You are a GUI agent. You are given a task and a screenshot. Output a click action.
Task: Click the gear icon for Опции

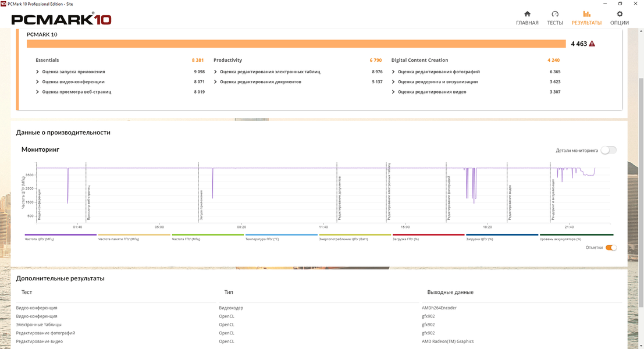620,14
